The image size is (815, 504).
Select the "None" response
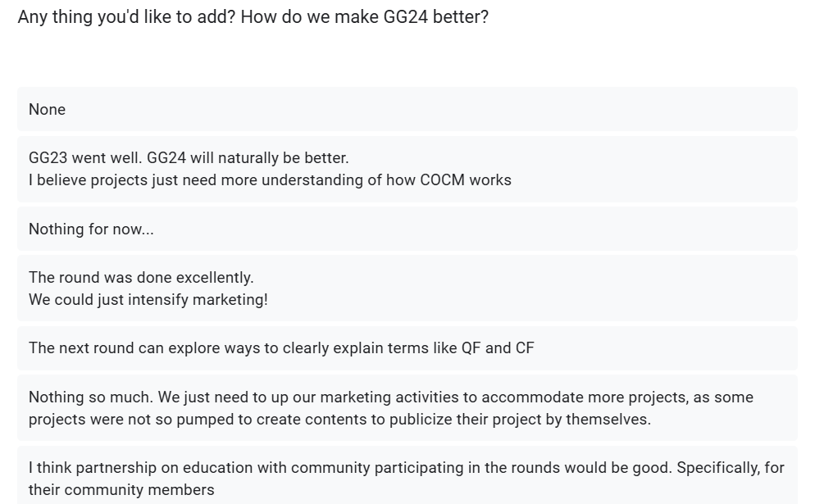(x=48, y=110)
